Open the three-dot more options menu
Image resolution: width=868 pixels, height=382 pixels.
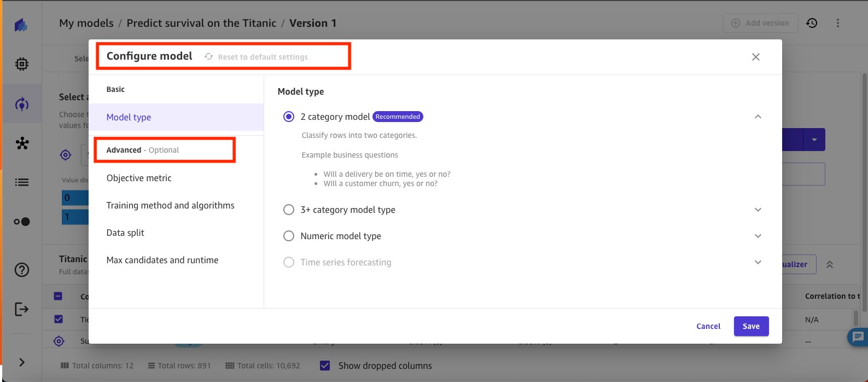click(x=838, y=23)
